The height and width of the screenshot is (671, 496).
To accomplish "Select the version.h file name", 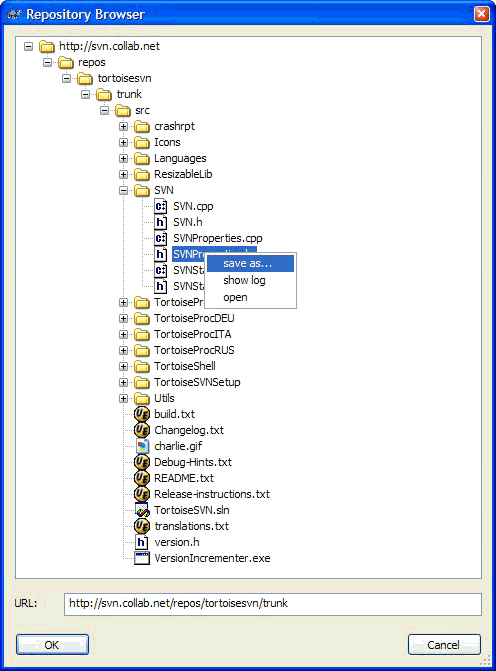I will (177, 542).
